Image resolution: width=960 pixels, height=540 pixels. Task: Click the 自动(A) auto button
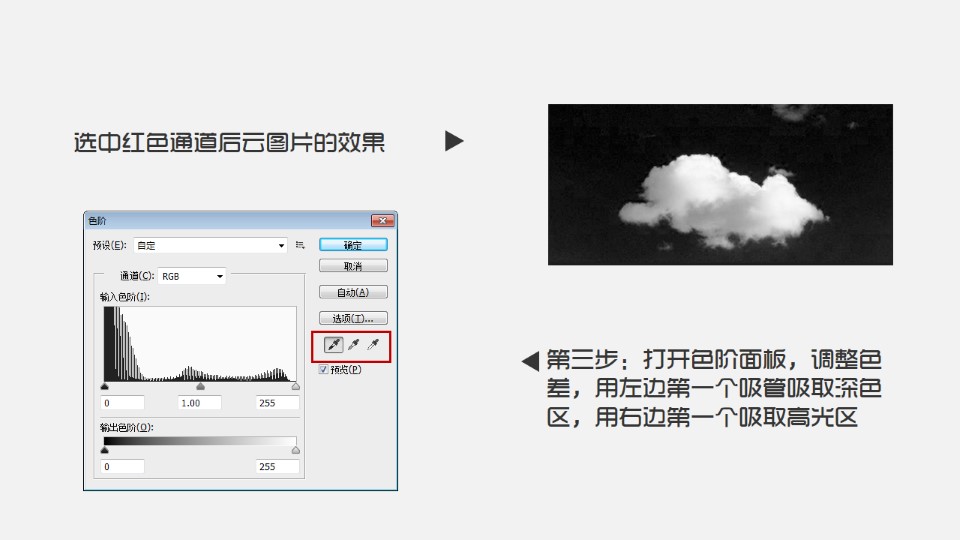[353, 292]
